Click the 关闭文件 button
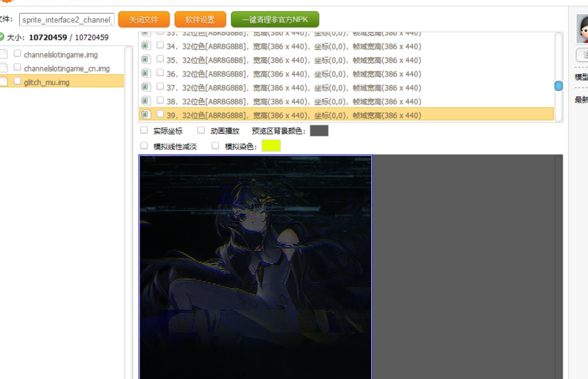Screen dimensions: 588x379 [x=144, y=20]
